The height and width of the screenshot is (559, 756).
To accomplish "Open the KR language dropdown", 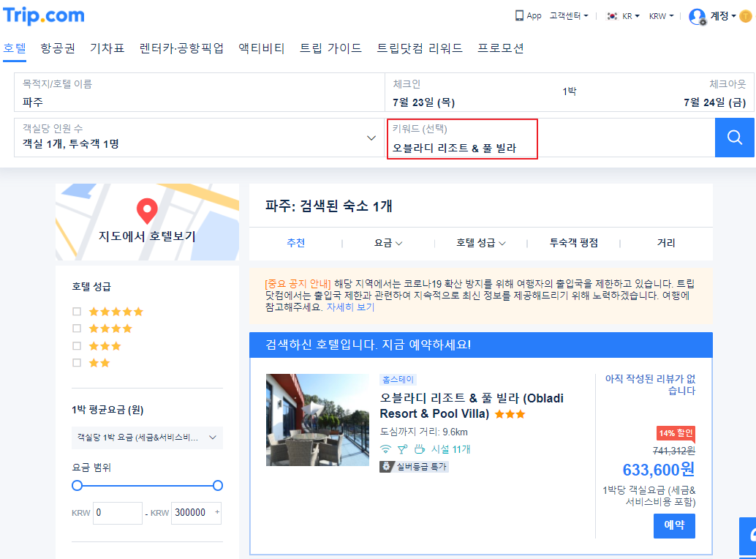I will pyautogui.click(x=631, y=16).
